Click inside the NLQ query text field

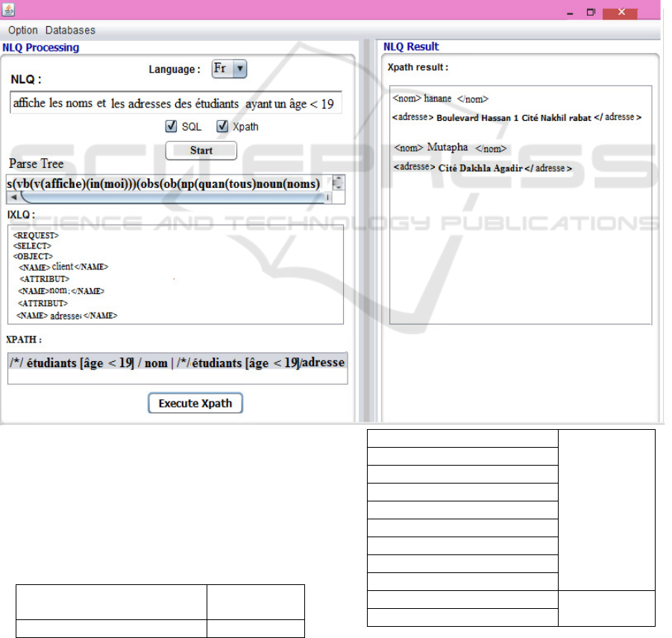click(x=175, y=104)
